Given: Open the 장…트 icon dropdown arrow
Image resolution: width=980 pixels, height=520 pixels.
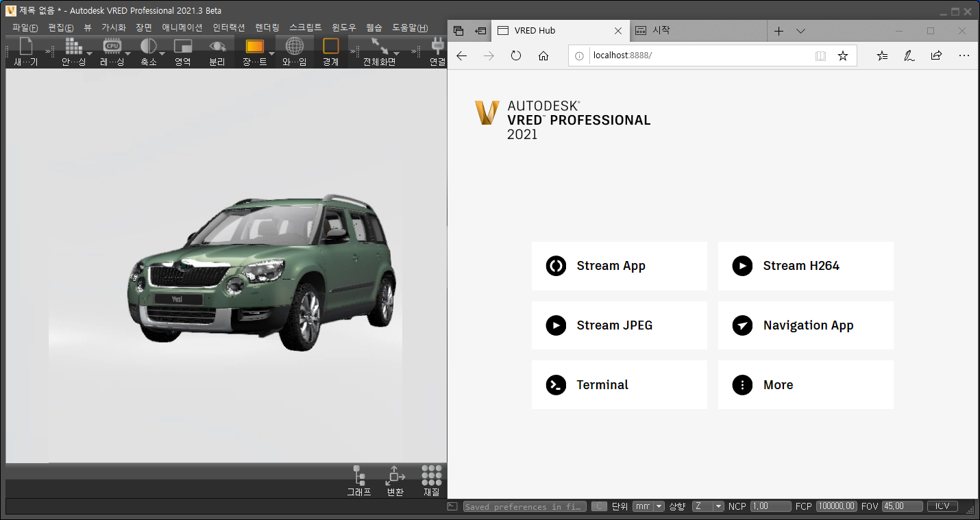Looking at the screenshot, I should (x=271, y=53).
